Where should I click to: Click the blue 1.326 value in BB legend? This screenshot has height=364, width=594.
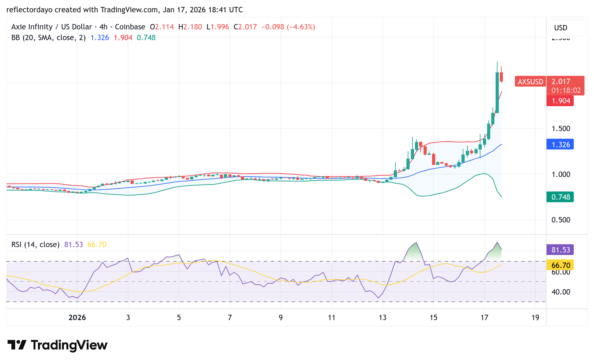(x=100, y=38)
